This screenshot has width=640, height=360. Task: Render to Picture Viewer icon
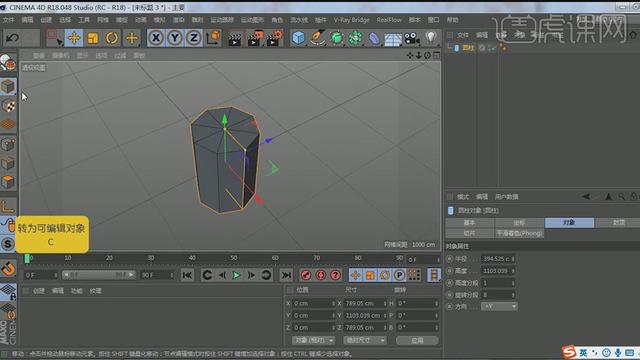[x=255, y=38]
